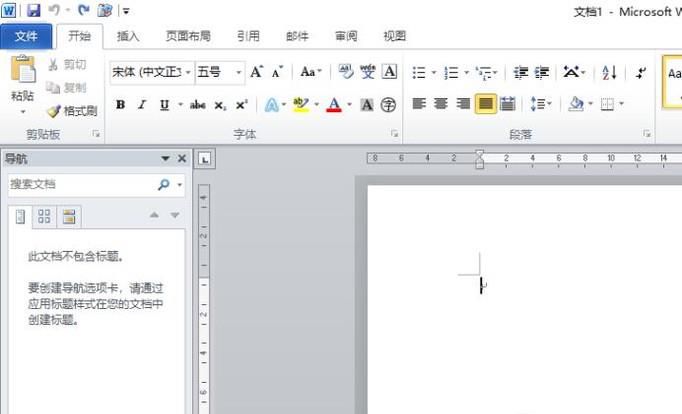Align text right
Image resolution: width=682 pixels, height=414 pixels.
pos(463,104)
